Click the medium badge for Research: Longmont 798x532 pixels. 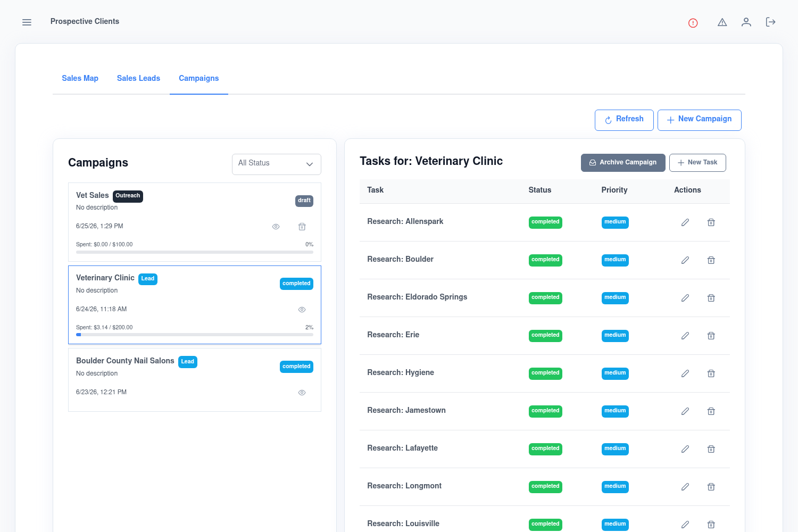pyautogui.click(x=615, y=486)
